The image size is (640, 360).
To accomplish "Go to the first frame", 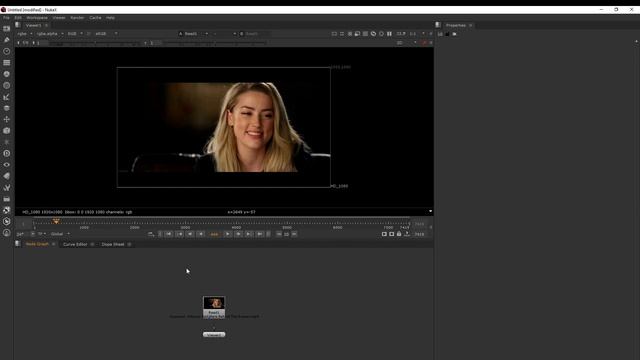I will pos(169,234).
